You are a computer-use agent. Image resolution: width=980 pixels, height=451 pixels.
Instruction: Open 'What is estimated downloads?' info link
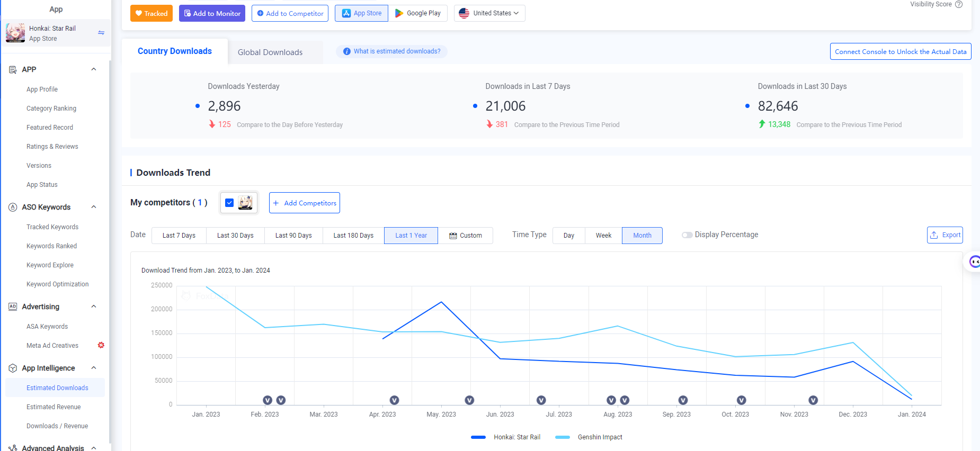tap(391, 51)
